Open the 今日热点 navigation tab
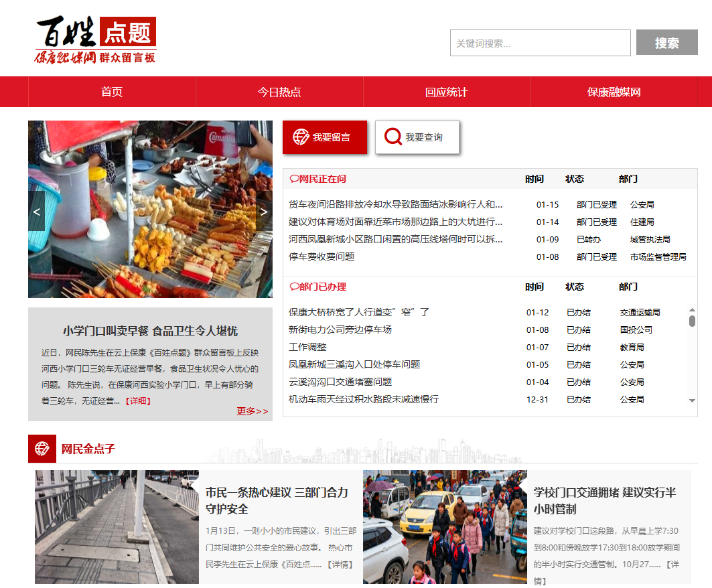 point(279,92)
